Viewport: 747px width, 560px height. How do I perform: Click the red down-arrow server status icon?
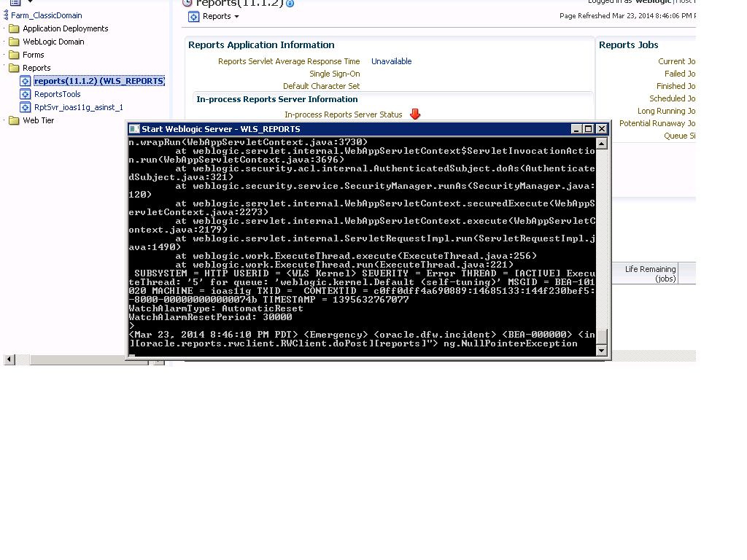pyautogui.click(x=415, y=114)
